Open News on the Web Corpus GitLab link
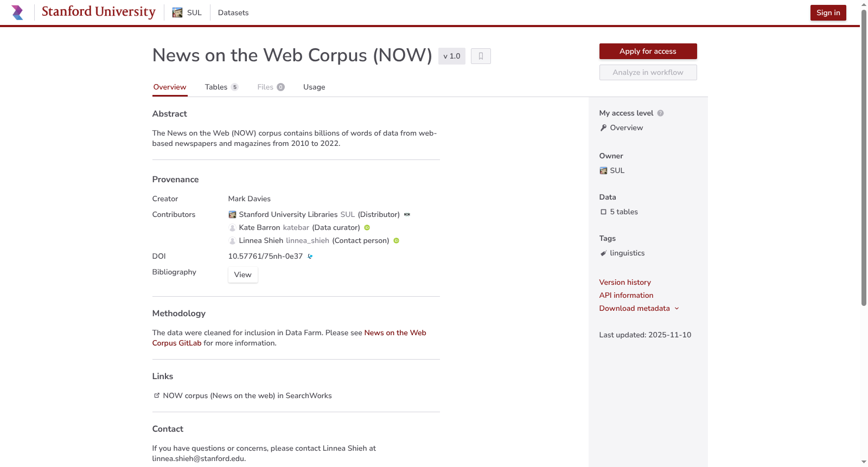Screen dimensions: 868x467 tap(289, 338)
